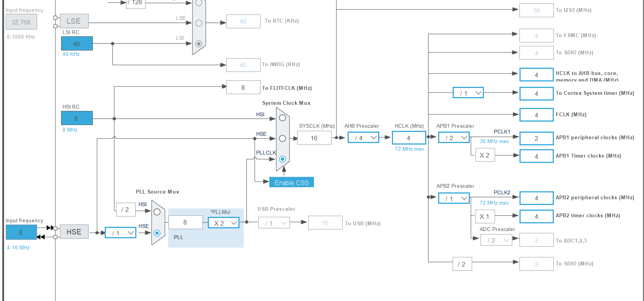The height and width of the screenshot is (301, 644).
Task: Click the SYSCLK value 16 box
Action: tap(314, 138)
